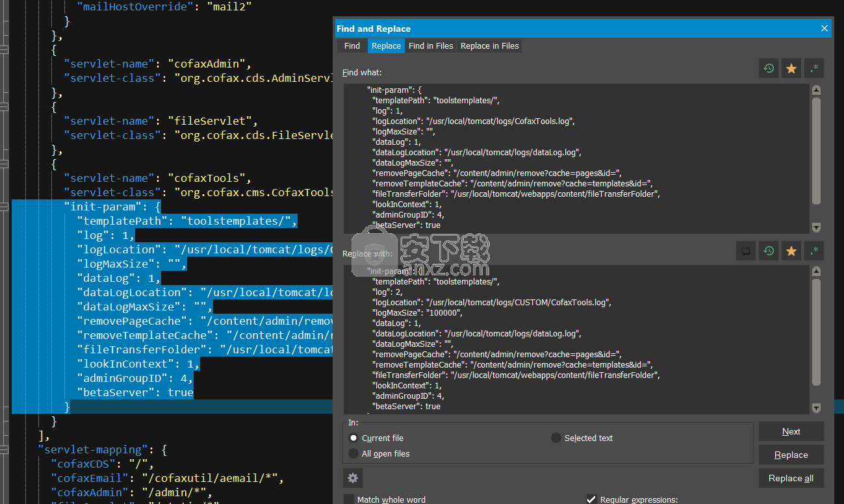Toggle regex icon beside Find what

(814, 68)
